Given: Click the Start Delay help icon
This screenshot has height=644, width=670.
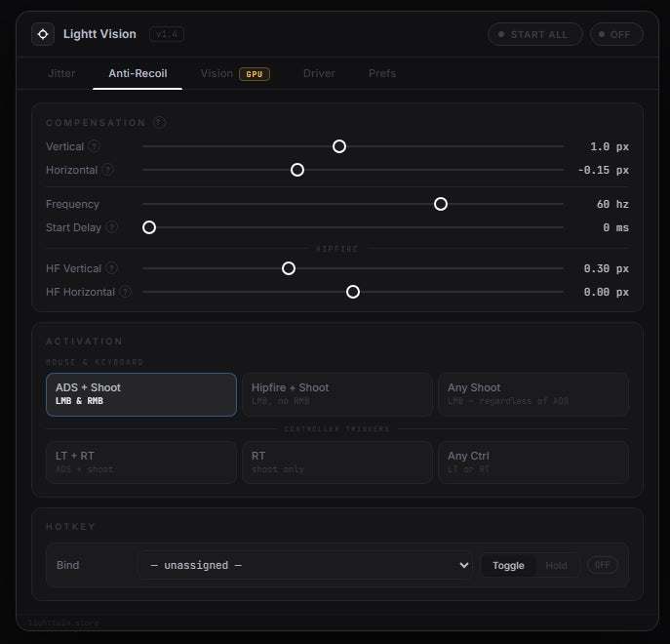Looking at the screenshot, I should 111,227.
